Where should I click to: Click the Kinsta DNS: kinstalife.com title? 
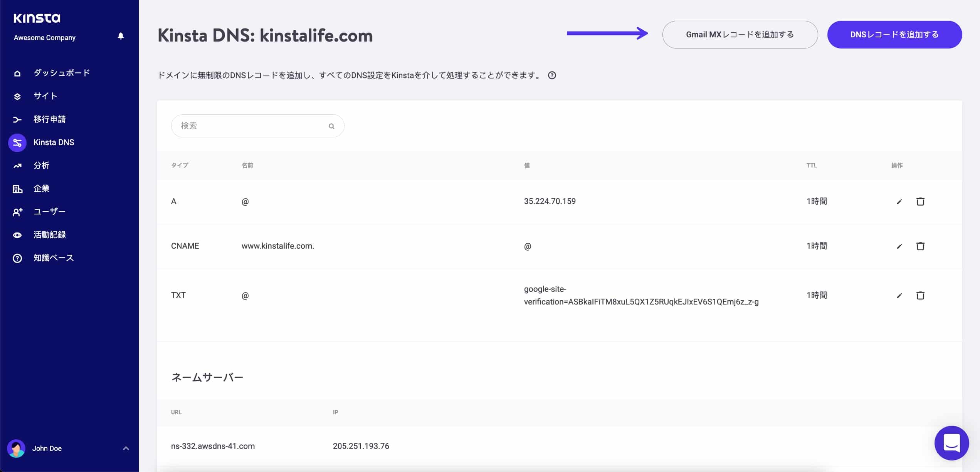pyautogui.click(x=265, y=36)
